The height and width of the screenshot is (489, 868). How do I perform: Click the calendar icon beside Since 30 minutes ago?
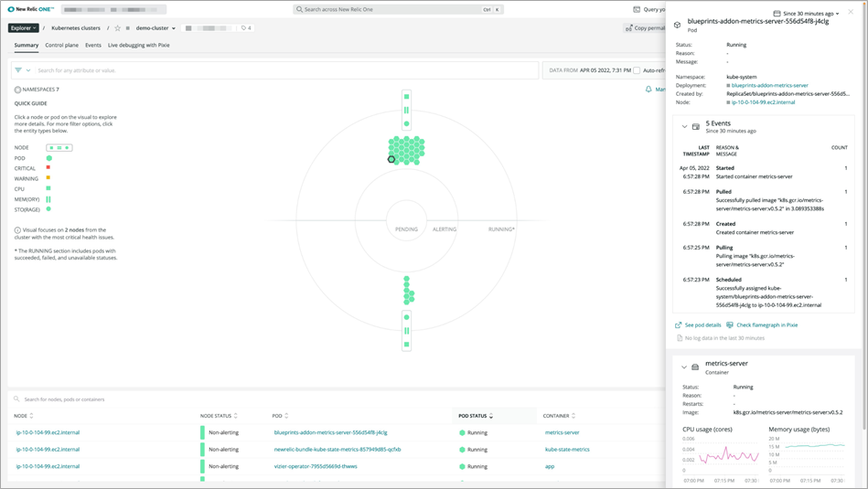coord(777,14)
